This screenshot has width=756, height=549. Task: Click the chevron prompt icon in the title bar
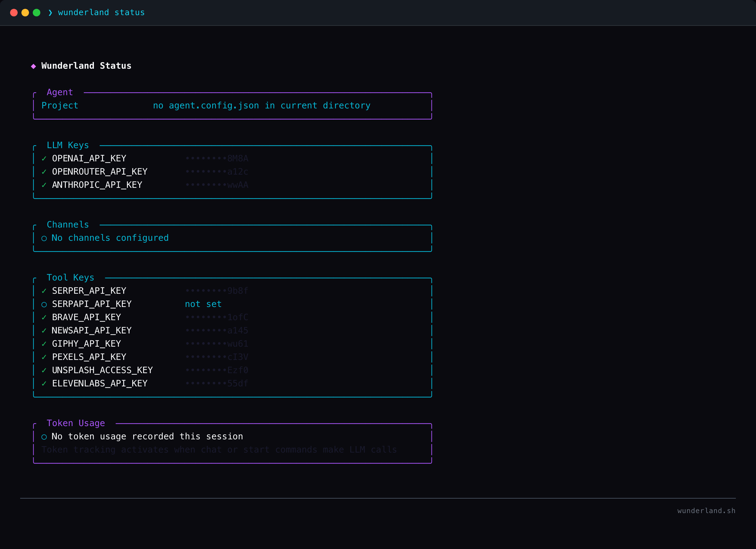click(50, 12)
